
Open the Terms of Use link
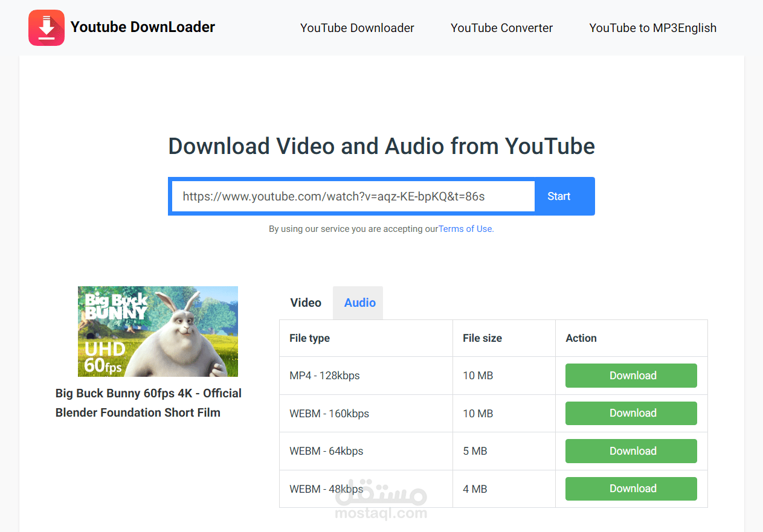[x=465, y=229]
